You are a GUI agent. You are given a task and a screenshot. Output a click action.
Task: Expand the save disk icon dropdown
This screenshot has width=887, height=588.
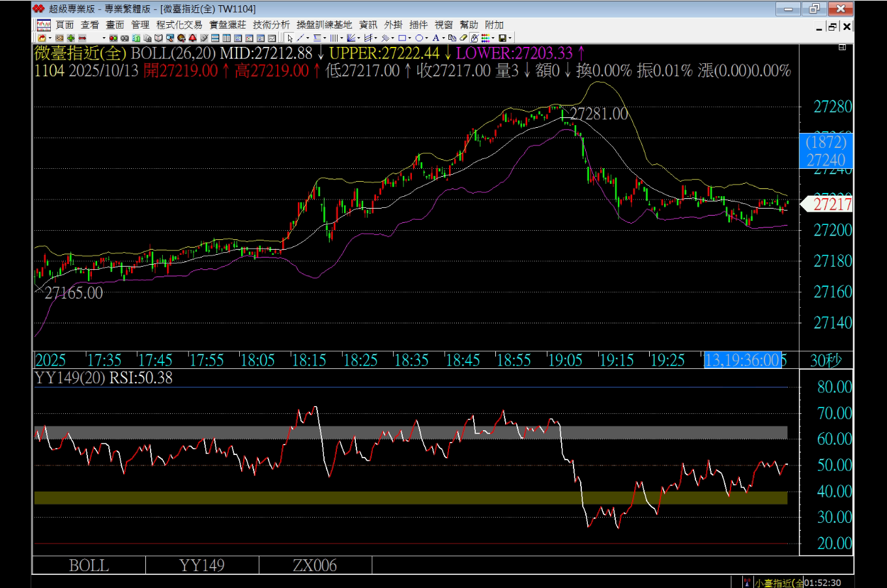(x=510, y=38)
